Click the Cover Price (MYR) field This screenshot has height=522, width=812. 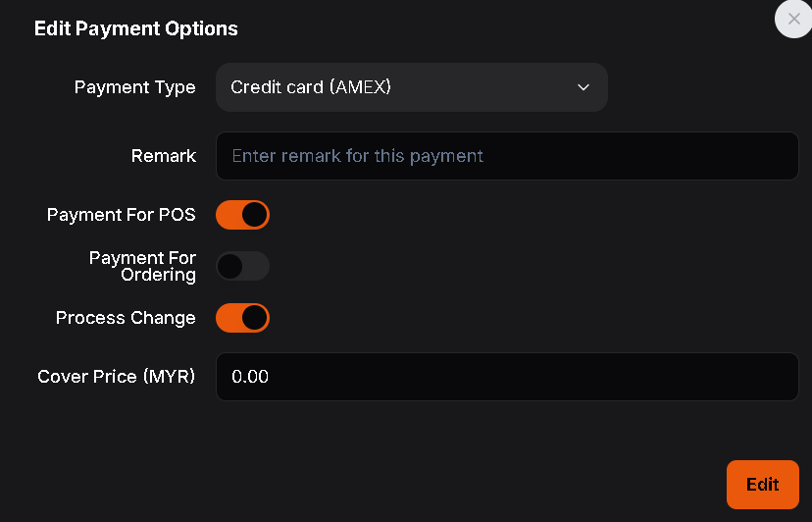507,377
